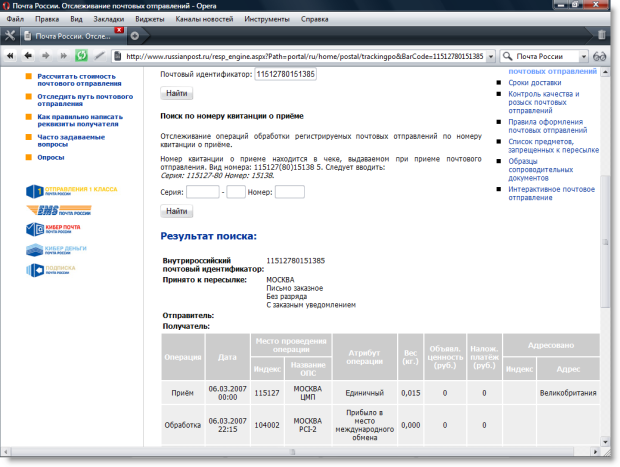This screenshot has width=620, height=467.
Task: Click the Результат поиска heading
Action: (208, 236)
